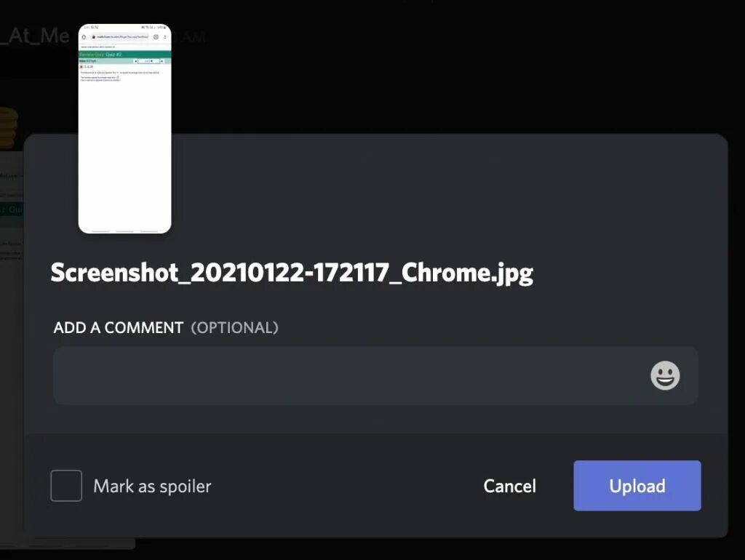Click the address bar lock icon in preview
Screen dimensions: 745x560
[94, 37]
